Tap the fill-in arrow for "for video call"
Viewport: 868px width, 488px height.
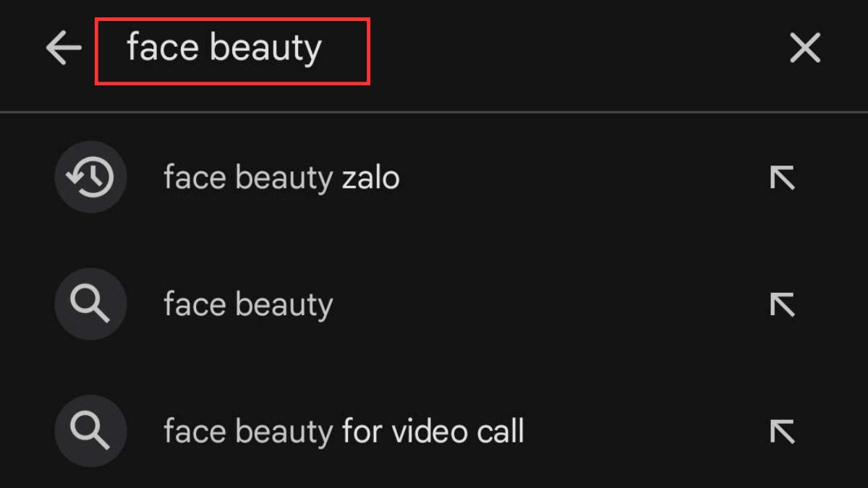click(782, 432)
